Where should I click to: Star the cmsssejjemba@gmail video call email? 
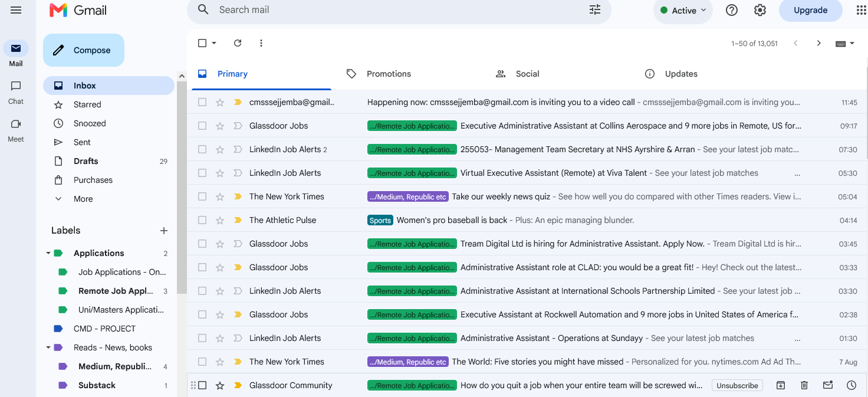(220, 102)
